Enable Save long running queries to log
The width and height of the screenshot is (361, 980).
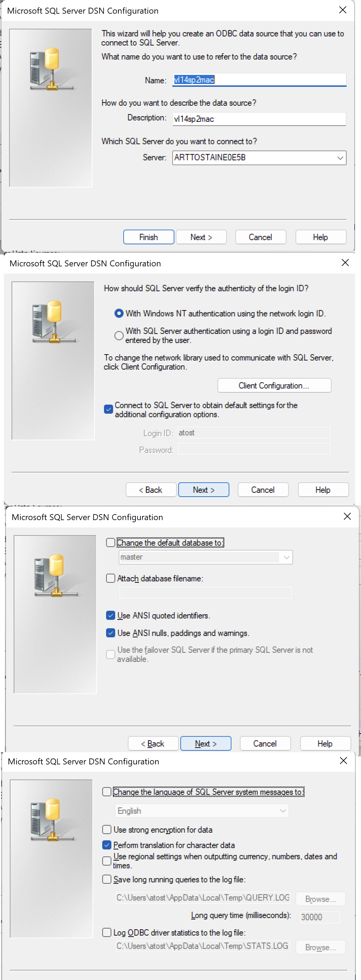[x=107, y=879]
